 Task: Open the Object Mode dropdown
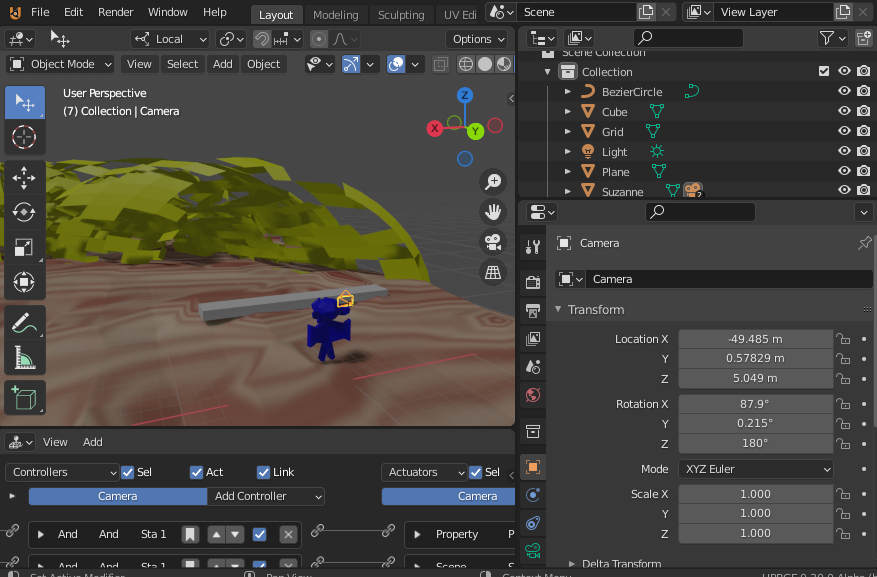61,64
